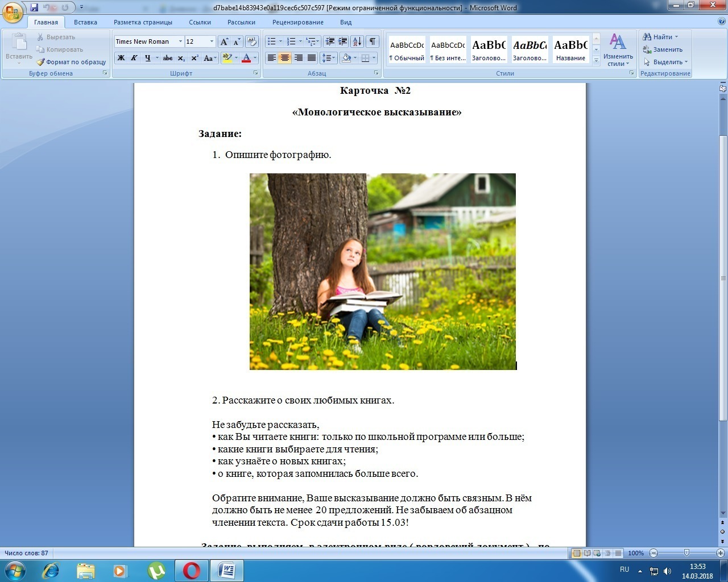This screenshot has width=728, height=582.
Task: Open the Рецензирование tab
Action: click(297, 22)
